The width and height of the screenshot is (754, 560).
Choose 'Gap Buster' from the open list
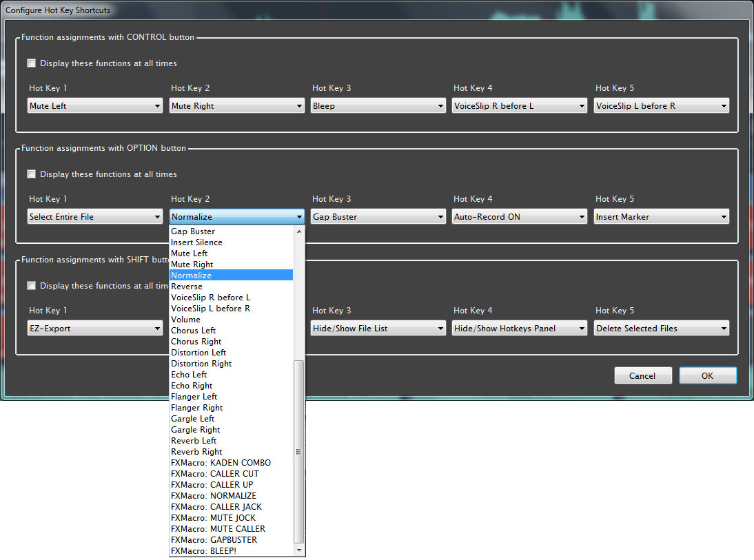(232, 231)
